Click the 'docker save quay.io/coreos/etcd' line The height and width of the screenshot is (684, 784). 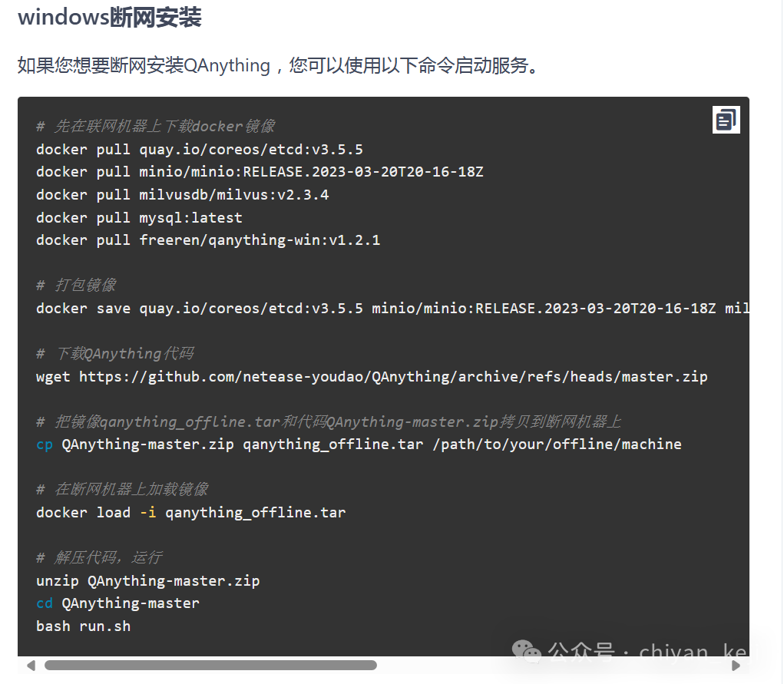(392, 308)
